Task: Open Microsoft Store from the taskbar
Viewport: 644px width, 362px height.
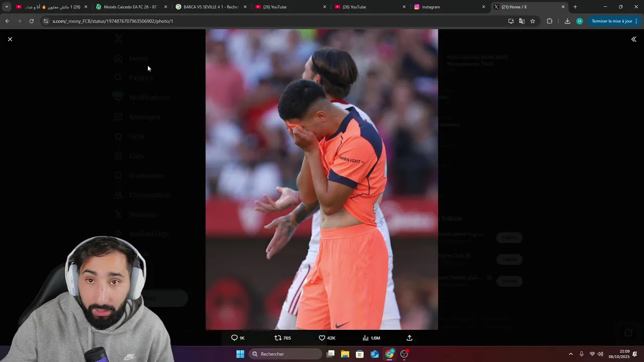Action: pyautogui.click(x=360, y=354)
